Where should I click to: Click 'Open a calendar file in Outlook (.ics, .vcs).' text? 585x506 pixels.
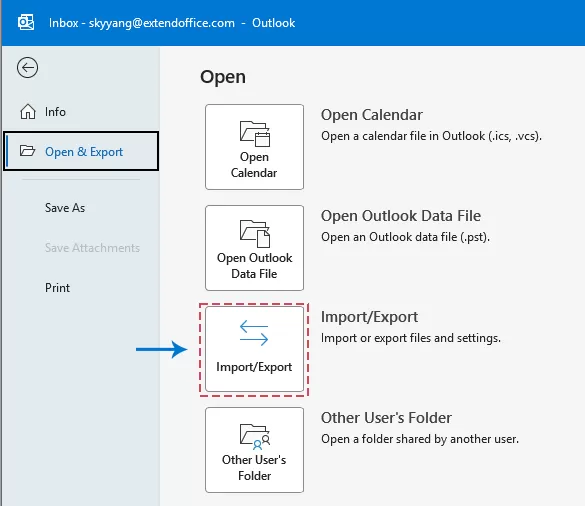431,136
